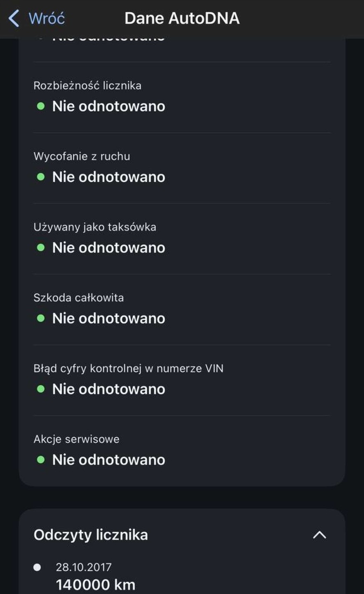Tap the Akcje serwisowe label
The width and height of the screenshot is (364, 594).
point(76,439)
